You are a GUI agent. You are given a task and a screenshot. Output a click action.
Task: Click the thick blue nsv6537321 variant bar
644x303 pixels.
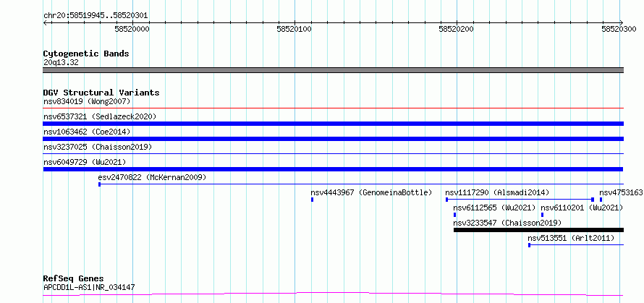[334, 124]
